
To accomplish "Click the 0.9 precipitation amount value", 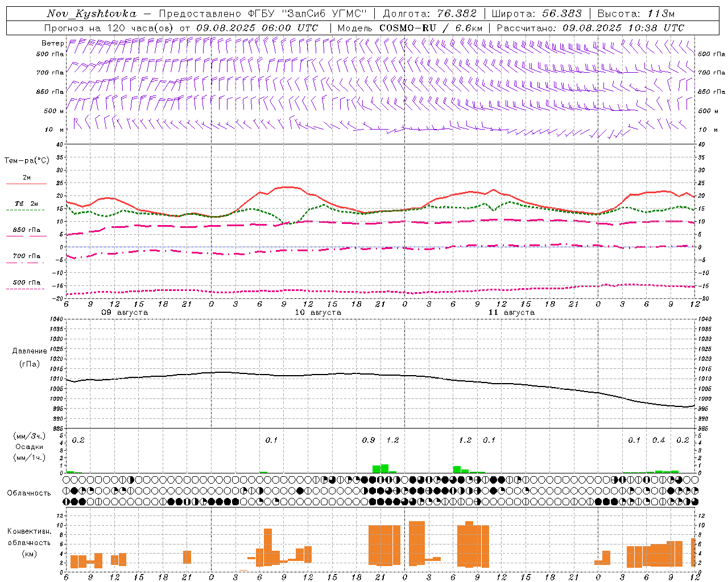I will click(x=369, y=440).
